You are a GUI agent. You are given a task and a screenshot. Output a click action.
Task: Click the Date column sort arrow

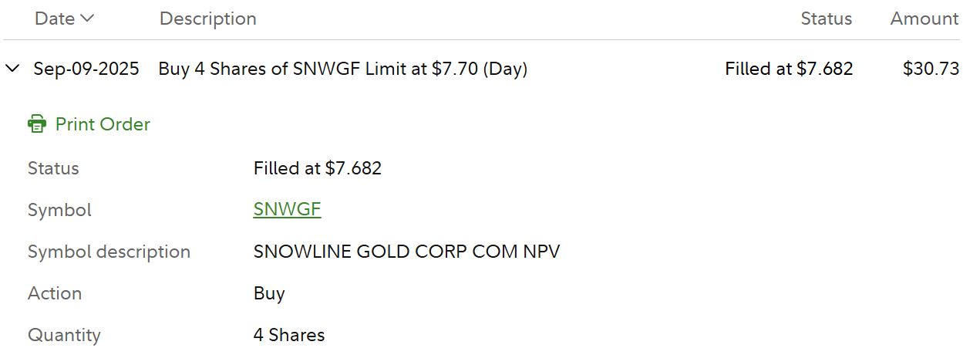tap(87, 19)
